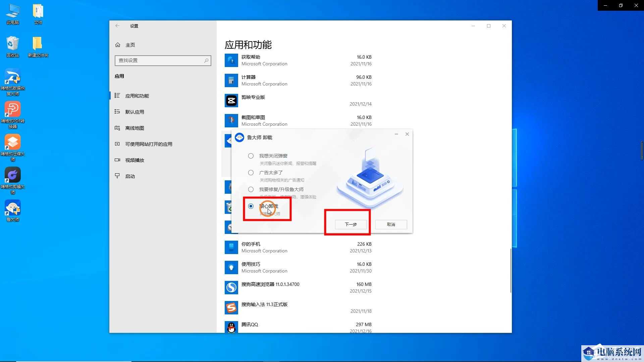Image resolution: width=644 pixels, height=362 pixels.
Task: Click the 鲁大师 logo in uninstall dialog
Action: click(x=239, y=137)
